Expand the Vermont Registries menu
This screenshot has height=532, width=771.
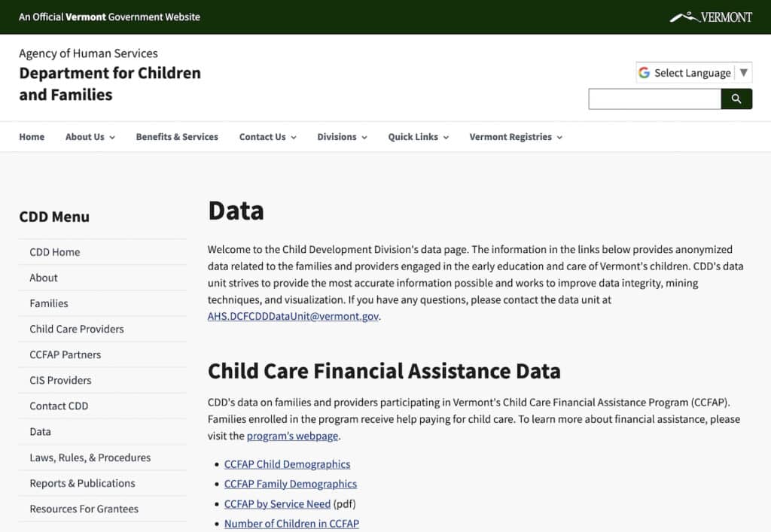pyautogui.click(x=515, y=137)
